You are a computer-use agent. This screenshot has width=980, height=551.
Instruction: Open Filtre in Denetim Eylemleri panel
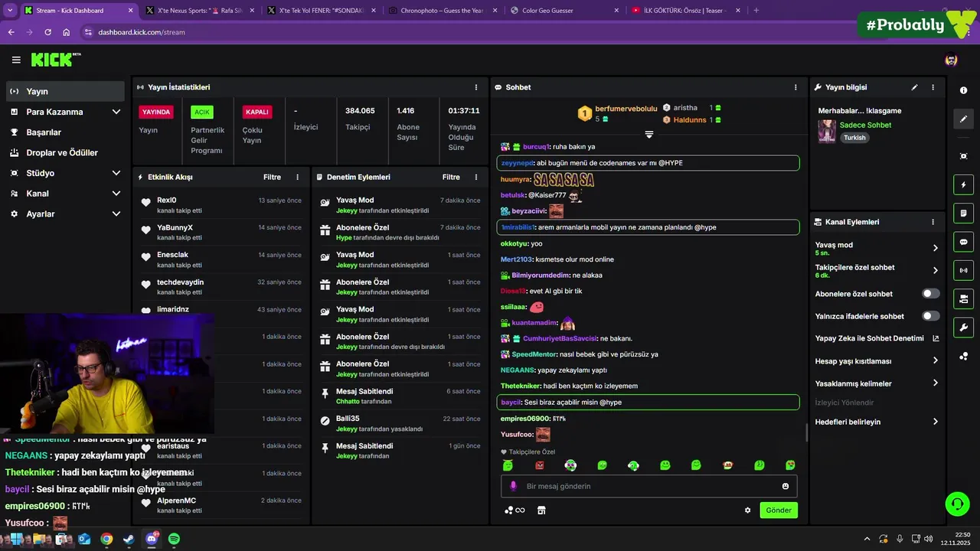(x=451, y=177)
